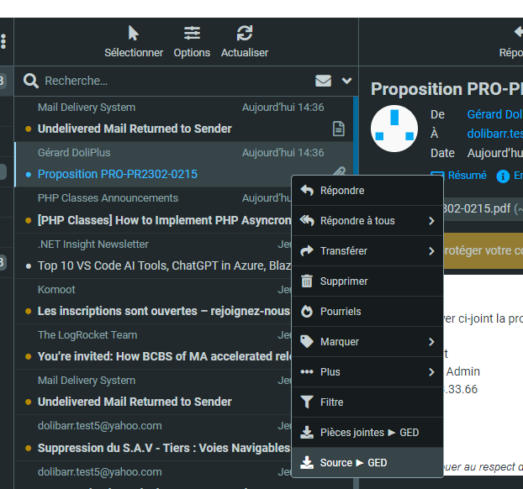This screenshot has width=523, height=489.
Task: Open the 0215.pdf attachment
Action: 482,209
